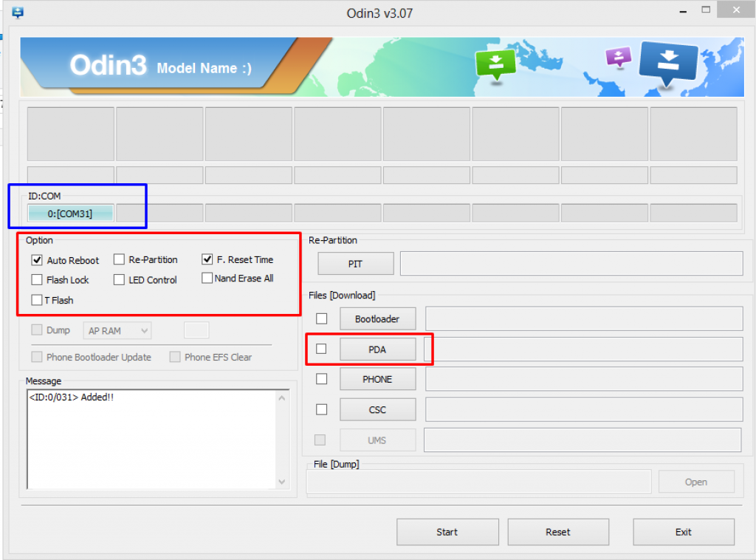Click the PDA button to browse firmware
Image resolution: width=756 pixels, height=560 pixels.
coord(377,349)
